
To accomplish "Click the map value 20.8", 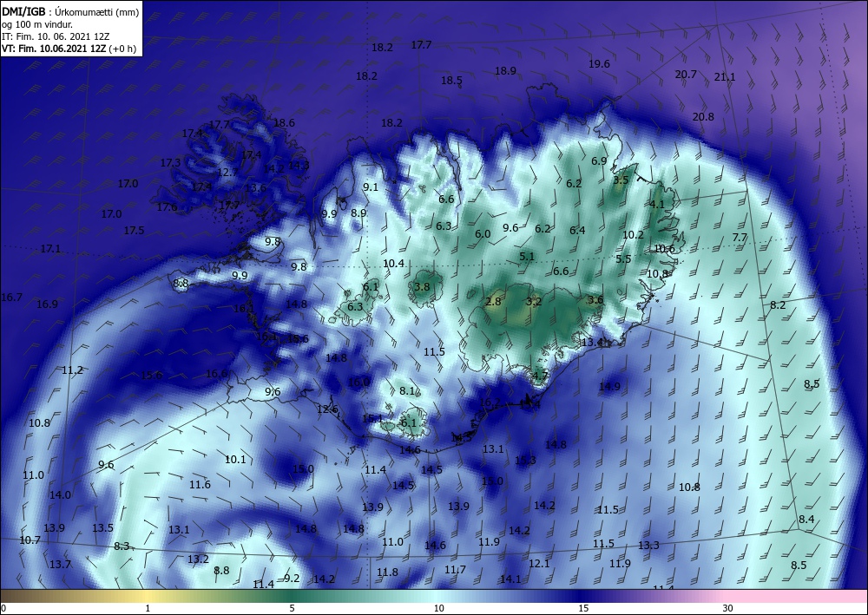I will 703,117.
